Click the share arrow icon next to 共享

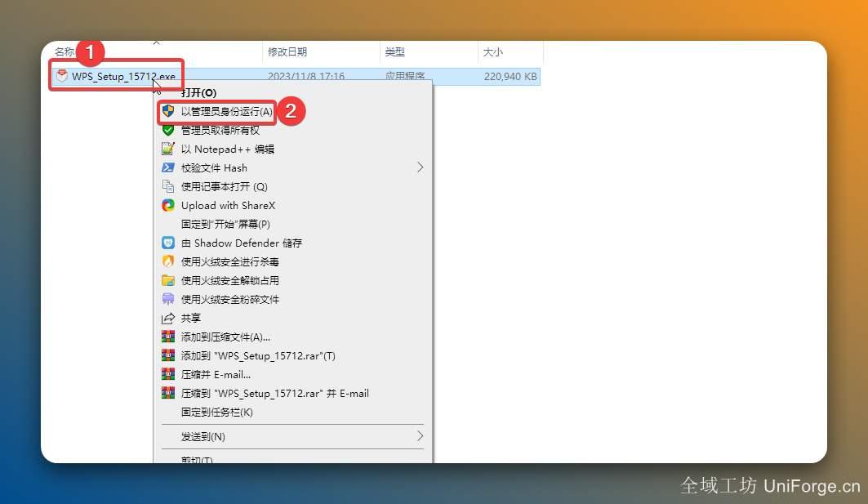(168, 318)
